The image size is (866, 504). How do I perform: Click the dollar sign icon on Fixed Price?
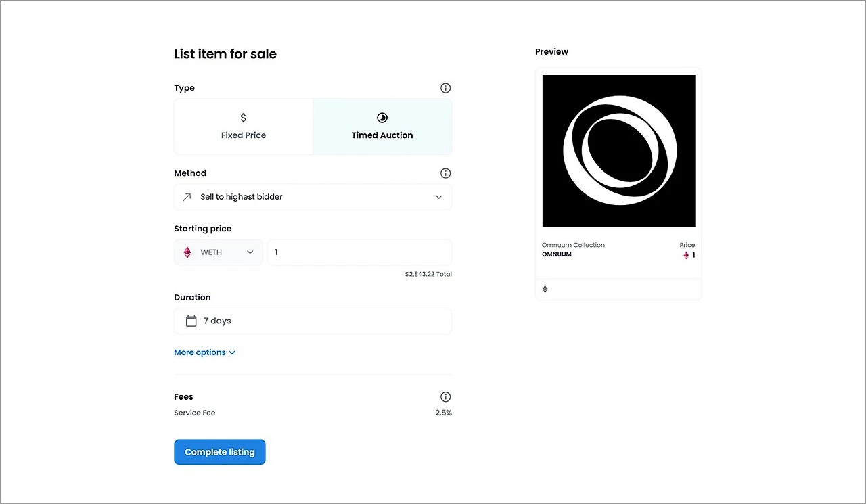pyautogui.click(x=244, y=118)
